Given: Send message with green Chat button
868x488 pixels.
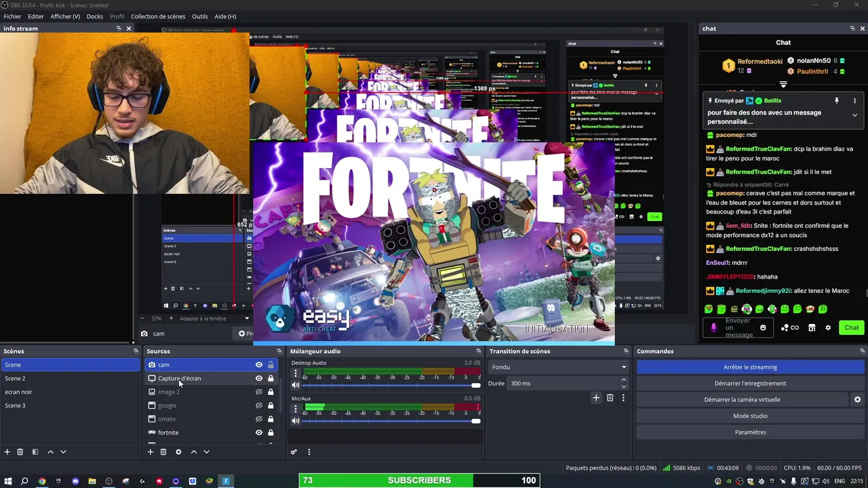Looking at the screenshot, I should tap(852, 328).
